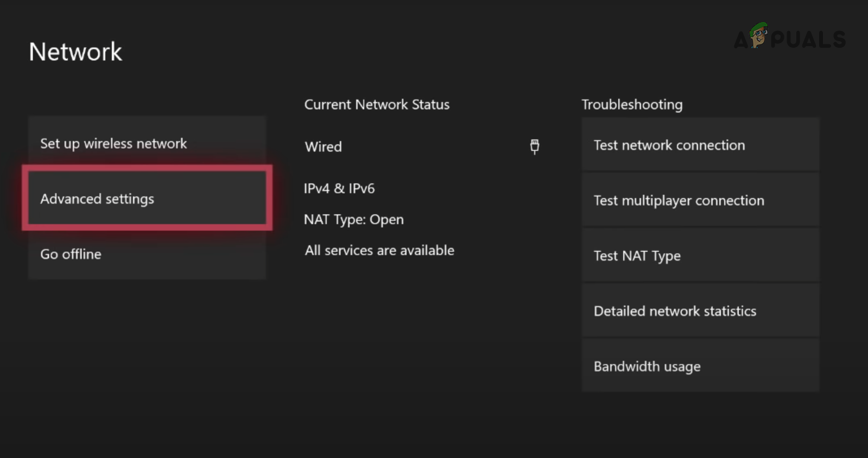Click the Troubleshooting heading
This screenshot has height=458, width=868.
point(632,104)
